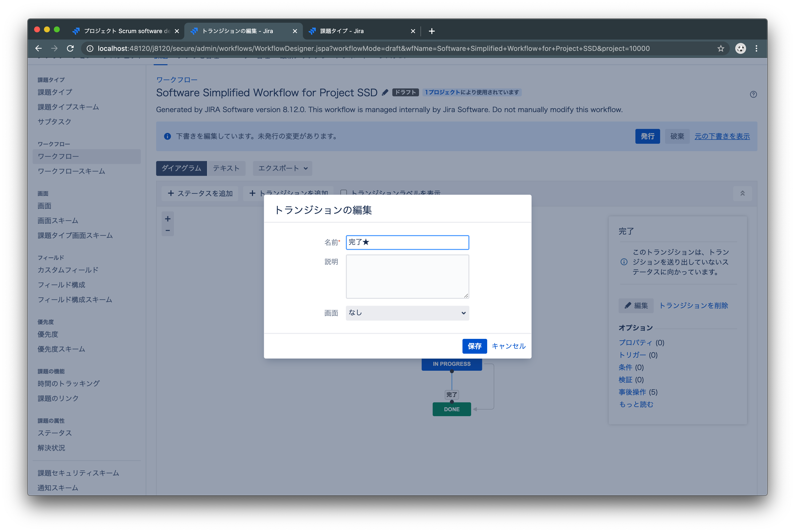Image resolution: width=795 pixels, height=532 pixels.
Task: Switch to the プロジェクト Scrum software tab
Action: (x=126, y=31)
